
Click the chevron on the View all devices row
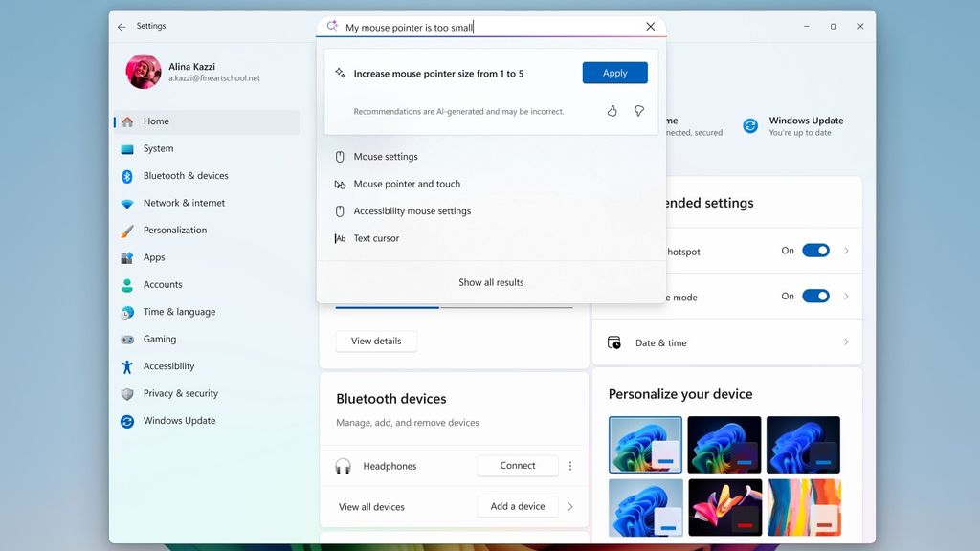570,507
